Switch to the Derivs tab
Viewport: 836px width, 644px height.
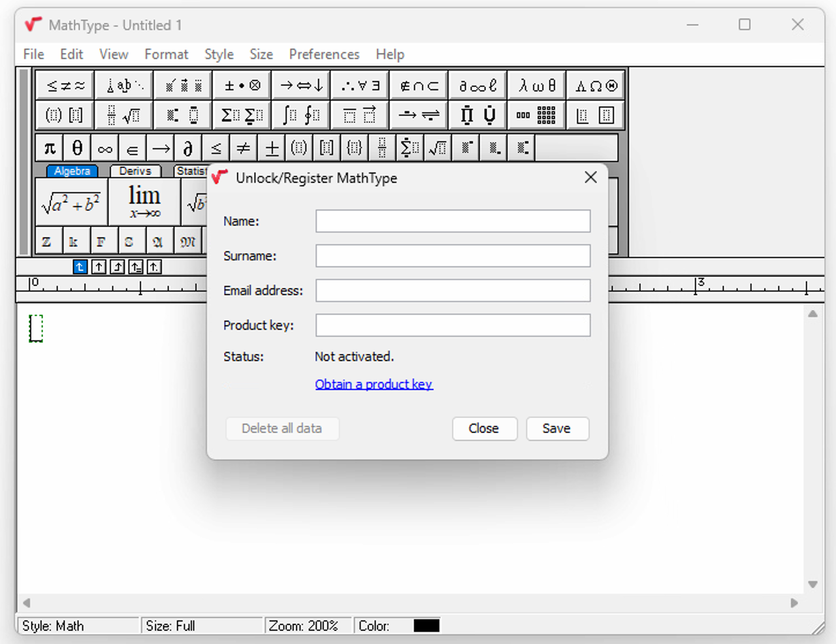click(135, 171)
